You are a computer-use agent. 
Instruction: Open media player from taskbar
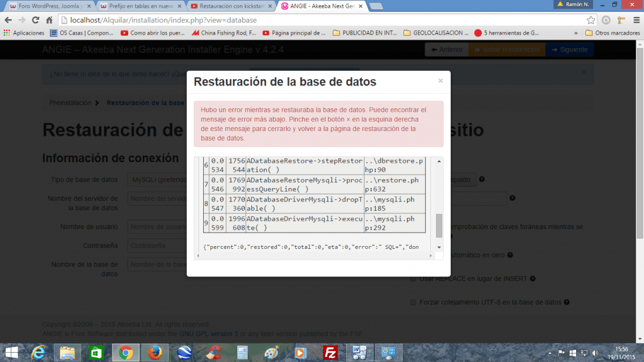(x=301, y=353)
